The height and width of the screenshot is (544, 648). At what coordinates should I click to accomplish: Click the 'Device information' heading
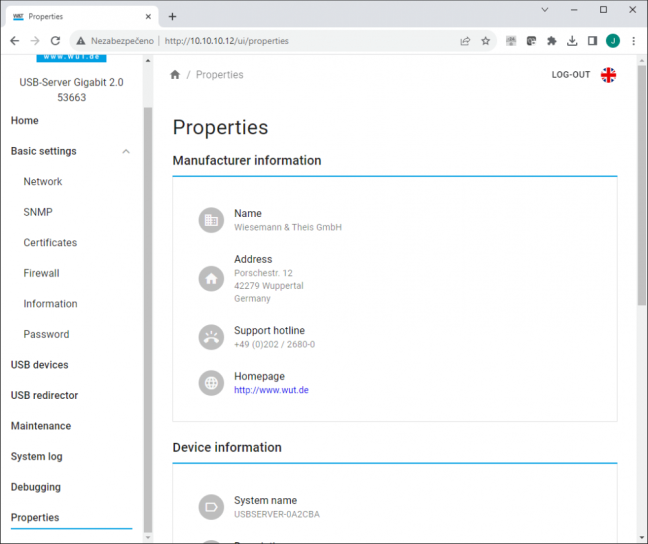click(227, 447)
